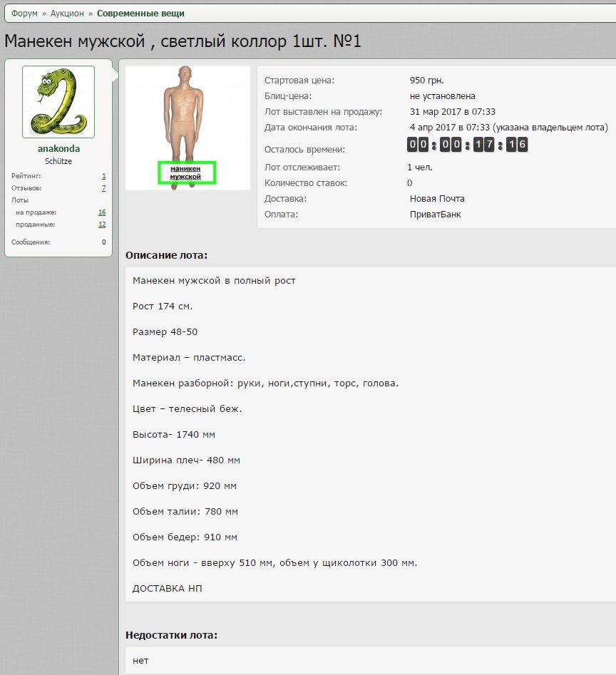Click the anakonda snake avatar image

(58, 102)
